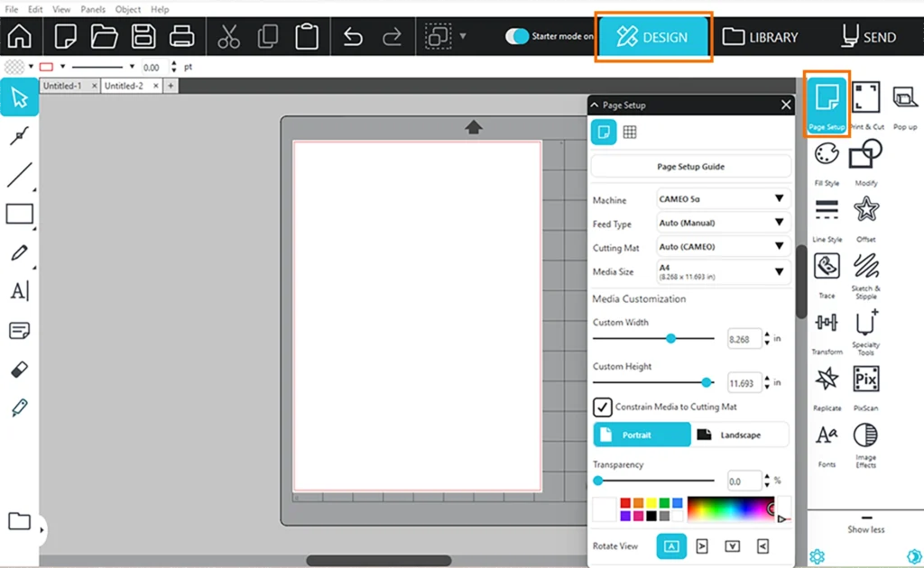Screen dimensions: 924x568
Task: Expand the Machine dropdown
Action: click(722, 199)
